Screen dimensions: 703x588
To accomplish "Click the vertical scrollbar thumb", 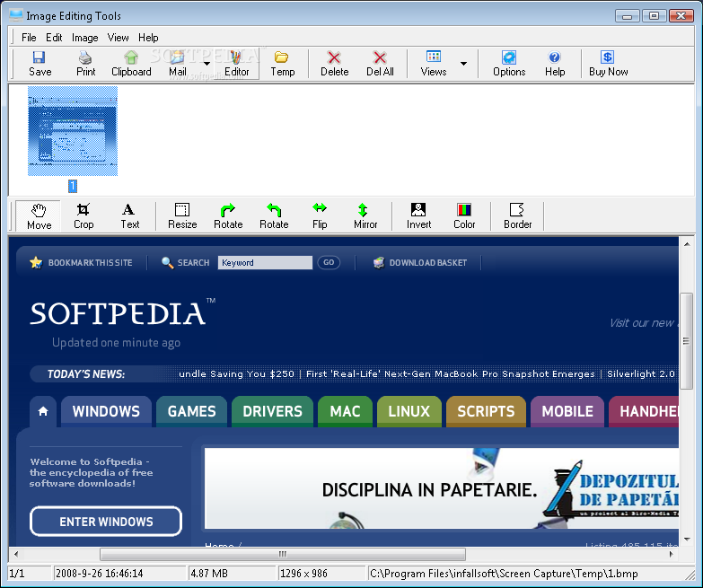I will [687, 341].
